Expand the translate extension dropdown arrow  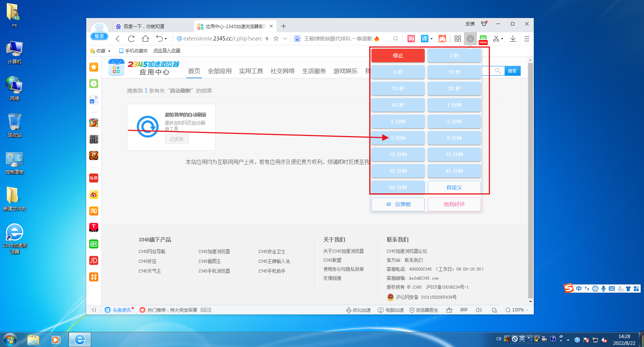click(x=431, y=39)
